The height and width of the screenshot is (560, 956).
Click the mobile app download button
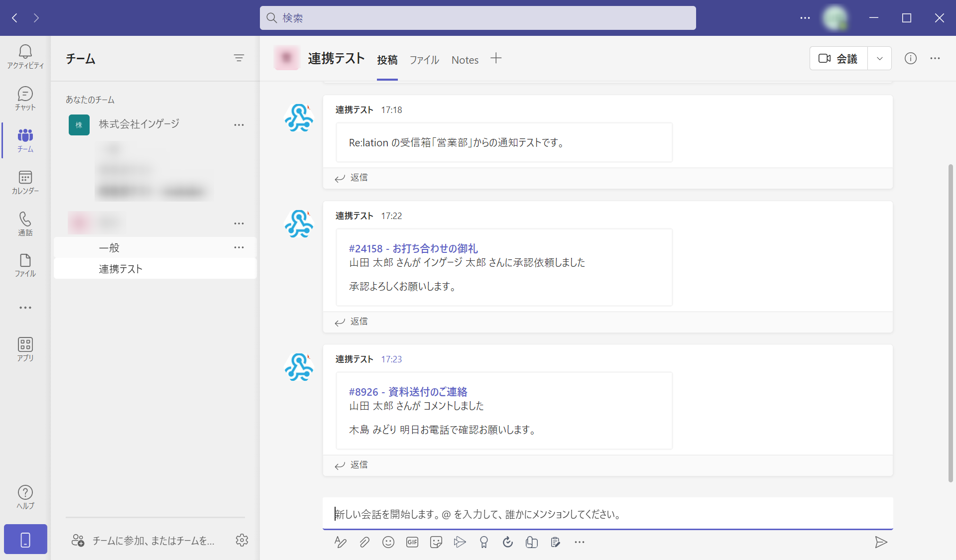click(25, 539)
